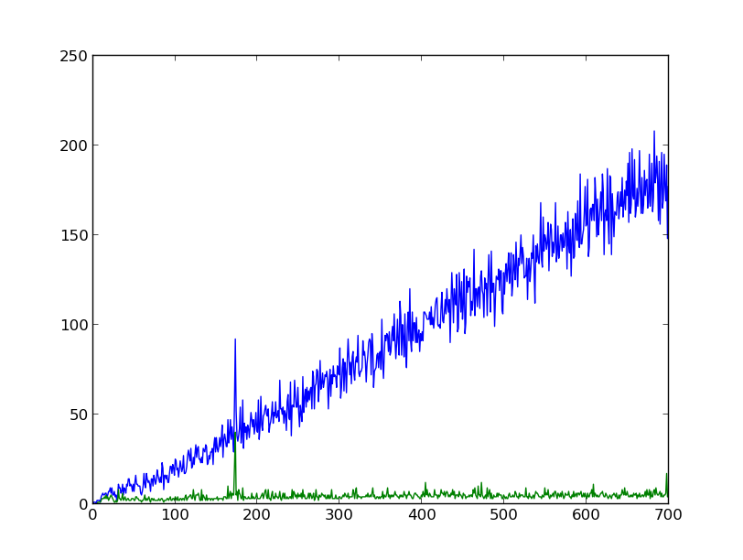Click the 50 label on the y-axis

pyautogui.click(x=77, y=412)
